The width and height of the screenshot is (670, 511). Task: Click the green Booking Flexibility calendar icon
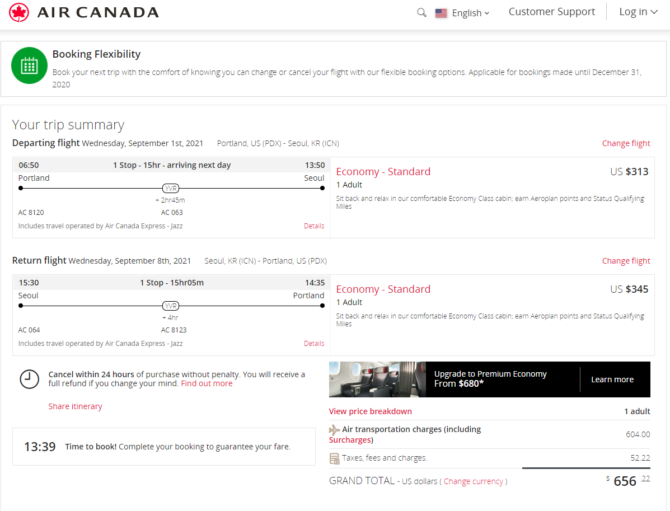click(29, 65)
